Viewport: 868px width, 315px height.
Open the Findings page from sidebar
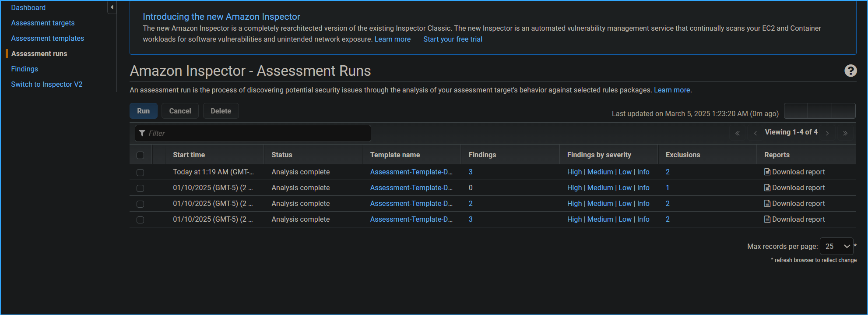tap(25, 69)
